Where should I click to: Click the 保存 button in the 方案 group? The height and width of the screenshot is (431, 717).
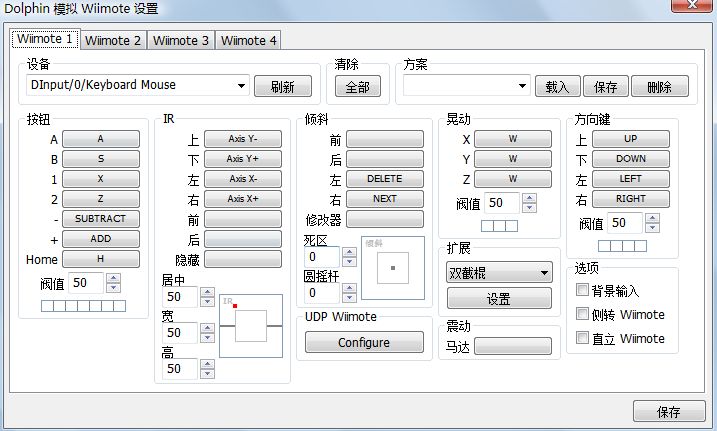point(605,86)
